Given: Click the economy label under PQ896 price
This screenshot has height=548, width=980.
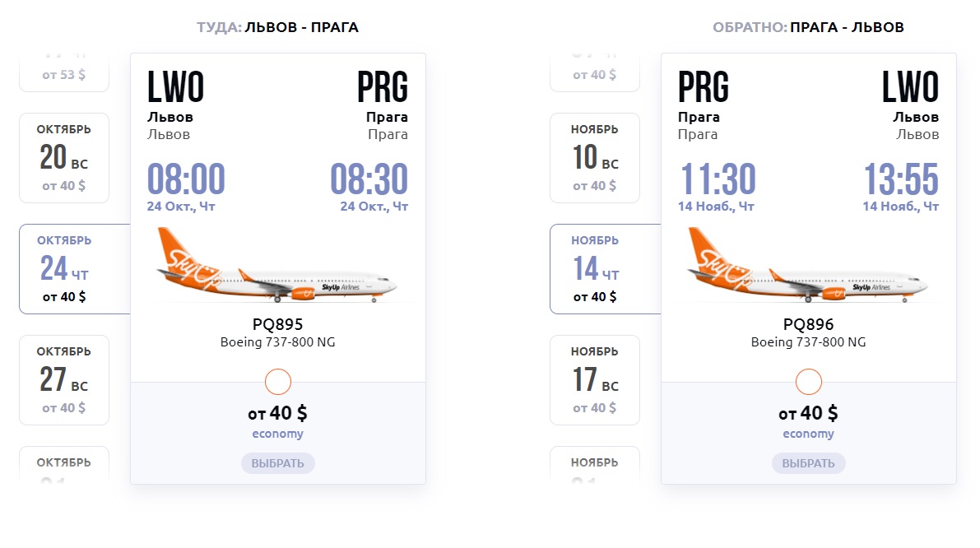Looking at the screenshot, I should pos(808,434).
